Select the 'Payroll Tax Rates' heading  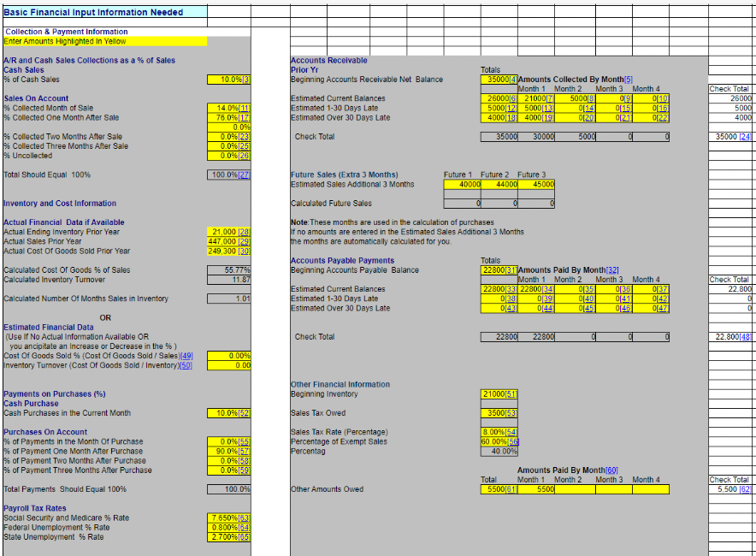click(35, 508)
